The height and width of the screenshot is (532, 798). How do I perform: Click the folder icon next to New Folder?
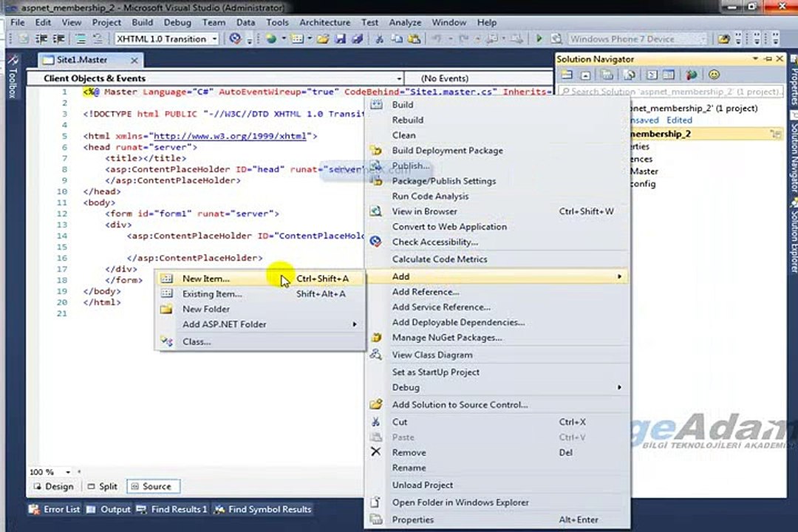point(166,309)
